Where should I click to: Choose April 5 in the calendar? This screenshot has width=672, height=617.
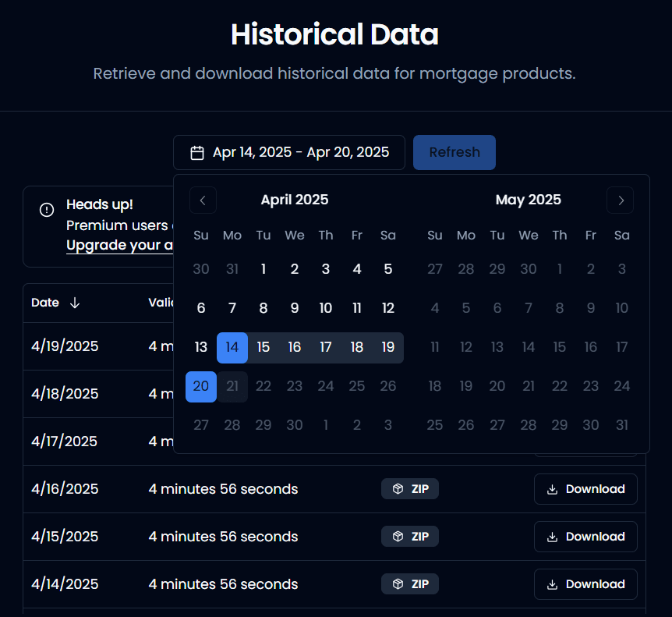tap(388, 269)
